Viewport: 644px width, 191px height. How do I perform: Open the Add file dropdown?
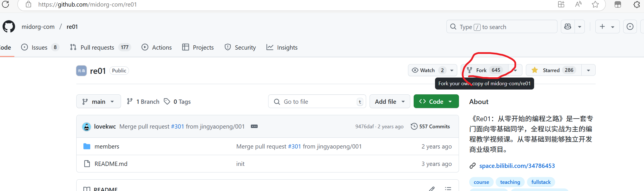tap(390, 101)
